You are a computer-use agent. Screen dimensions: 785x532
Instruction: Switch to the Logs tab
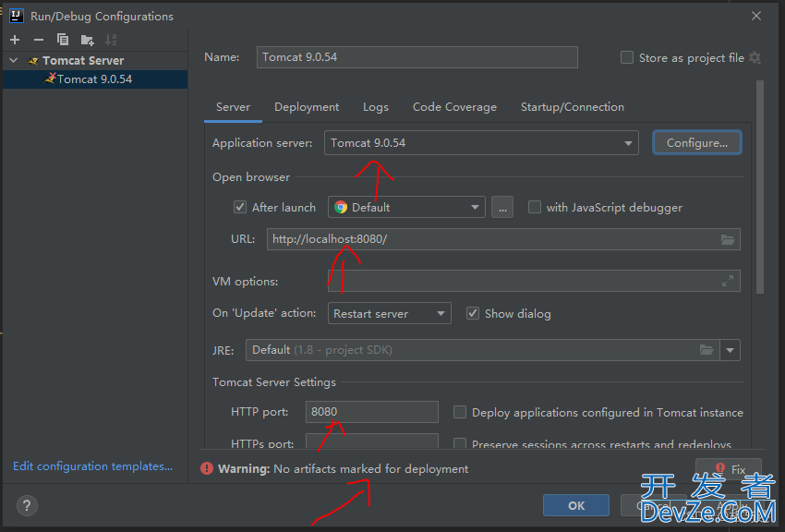(x=376, y=107)
